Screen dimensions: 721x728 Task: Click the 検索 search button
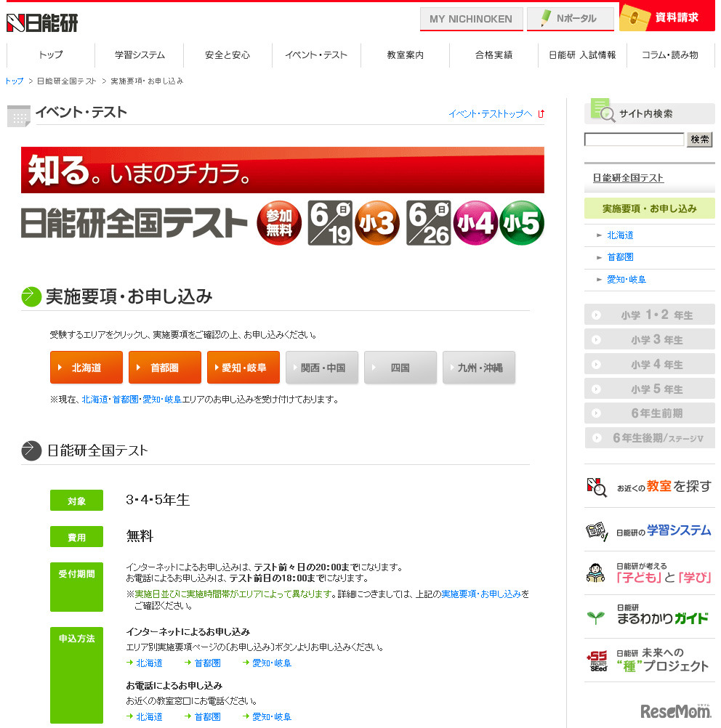(699, 139)
